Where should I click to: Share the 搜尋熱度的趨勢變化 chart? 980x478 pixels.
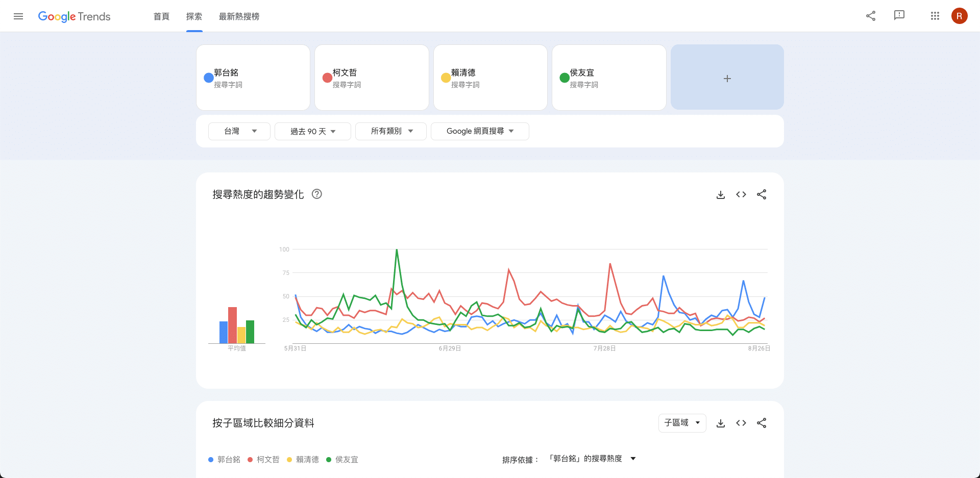tap(762, 194)
